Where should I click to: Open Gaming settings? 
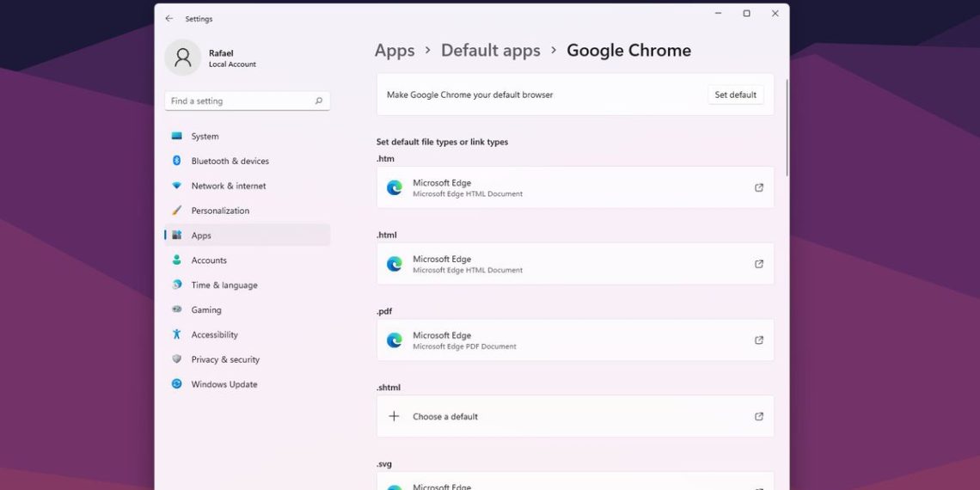(247, 309)
